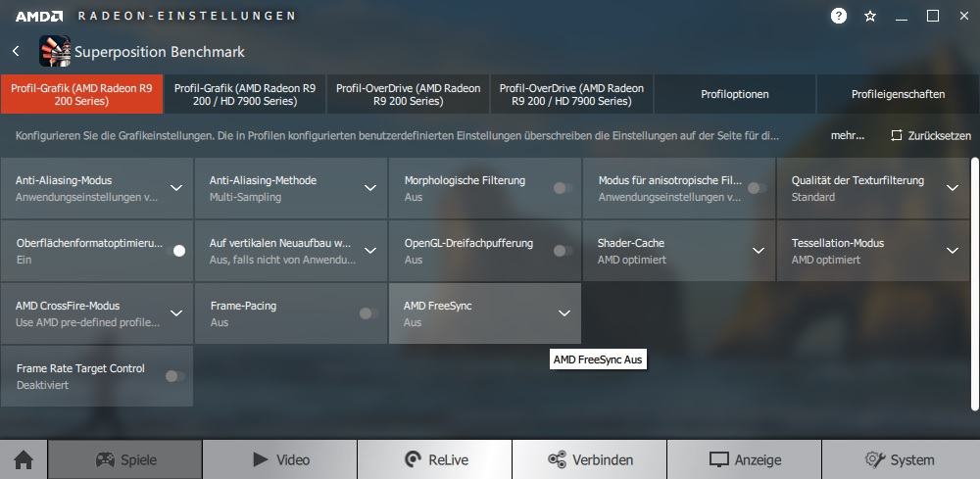The width and height of the screenshot is (980, 479).
Task: Click the Deaktiviert value under Frame Rate Target
Action: (x=42, y=385)
